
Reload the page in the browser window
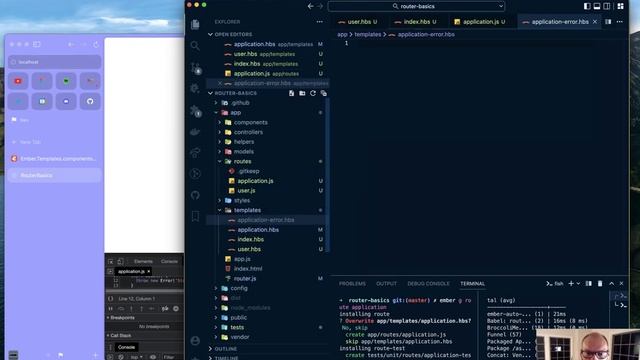96,44
